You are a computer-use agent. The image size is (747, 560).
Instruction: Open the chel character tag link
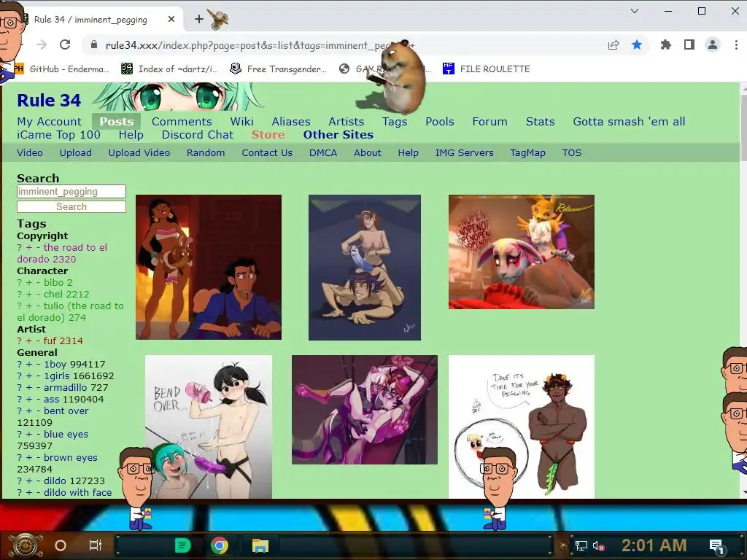coord(53,295)
